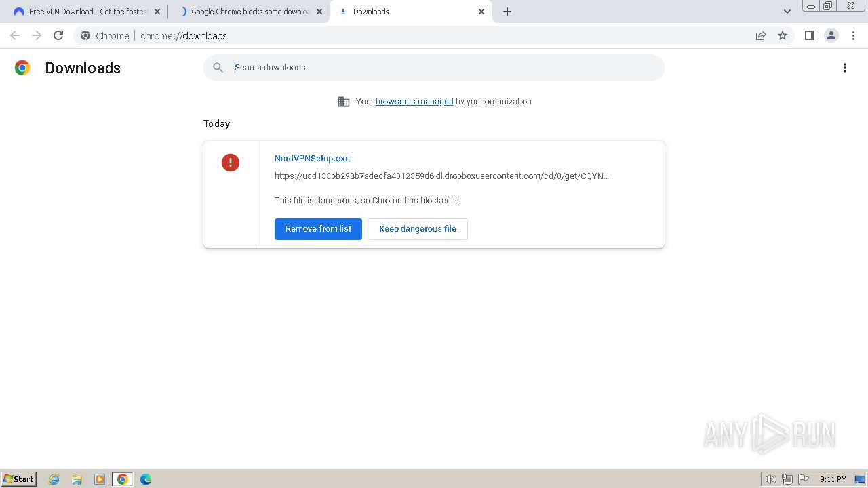This screenshot has height=488, width=868.
Task: Click the share page icon
Action: [x=761, y=35]
